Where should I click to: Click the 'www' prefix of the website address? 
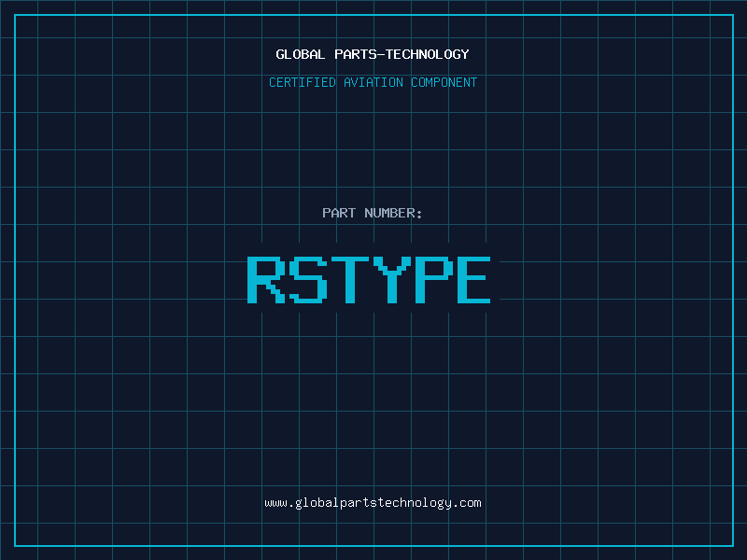click(275, 503)
